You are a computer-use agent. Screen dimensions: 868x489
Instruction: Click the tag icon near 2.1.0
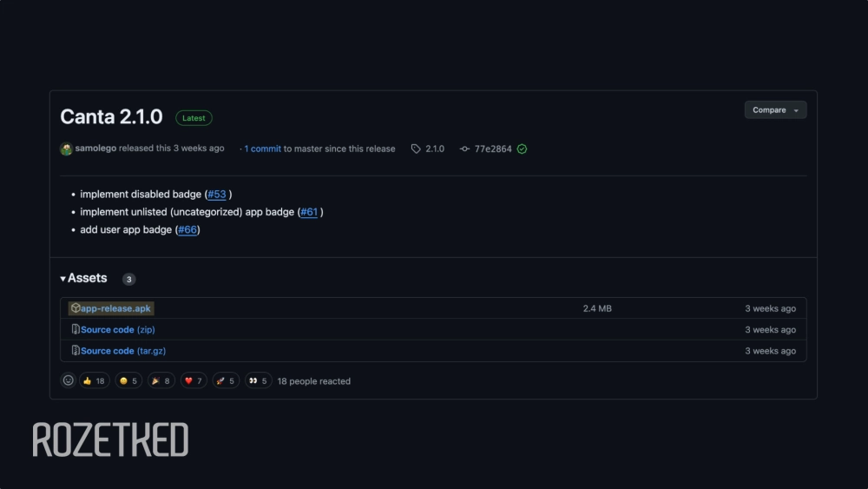click(x=416, y=149)
